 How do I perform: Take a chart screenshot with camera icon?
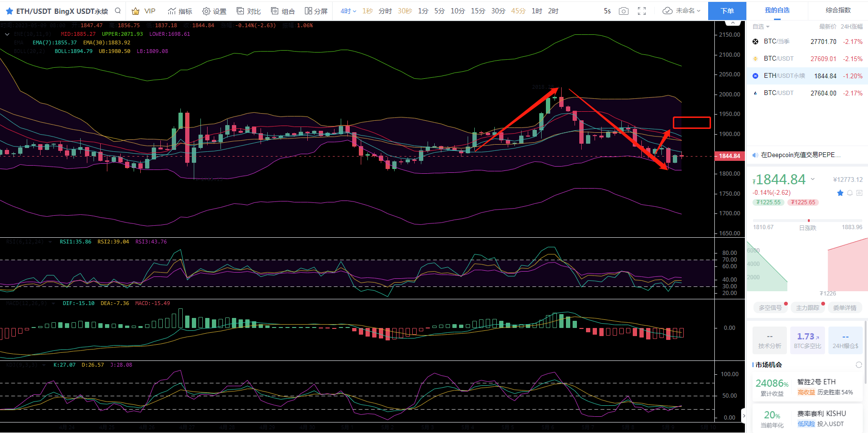click(623, 11)
